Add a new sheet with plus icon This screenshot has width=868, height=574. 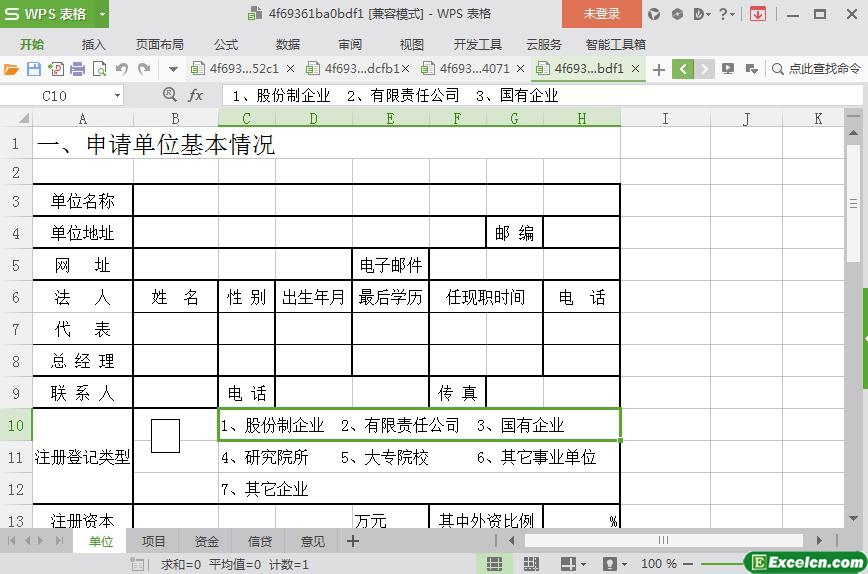353,541
